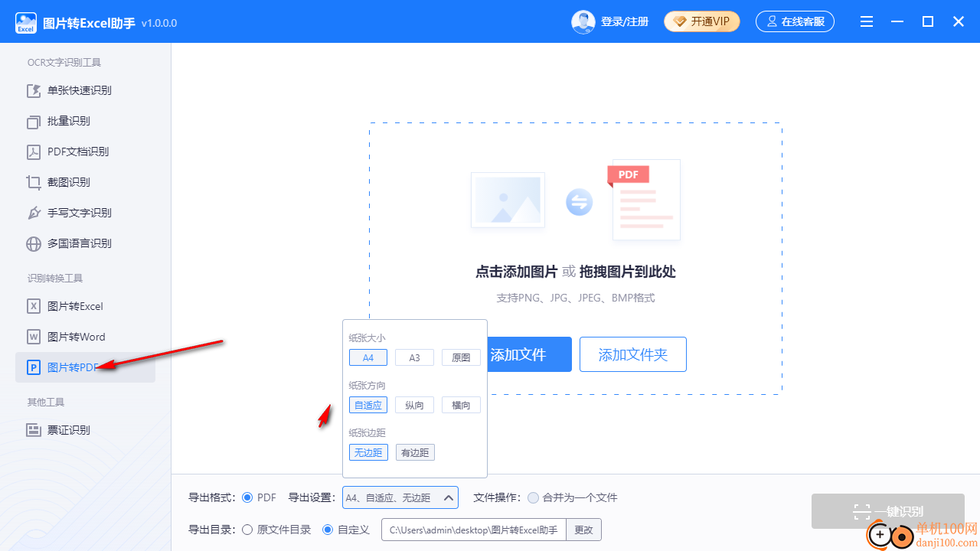Choose 原图 paper size
Viewport: 980px width, 551px height.
coord(461,357)
